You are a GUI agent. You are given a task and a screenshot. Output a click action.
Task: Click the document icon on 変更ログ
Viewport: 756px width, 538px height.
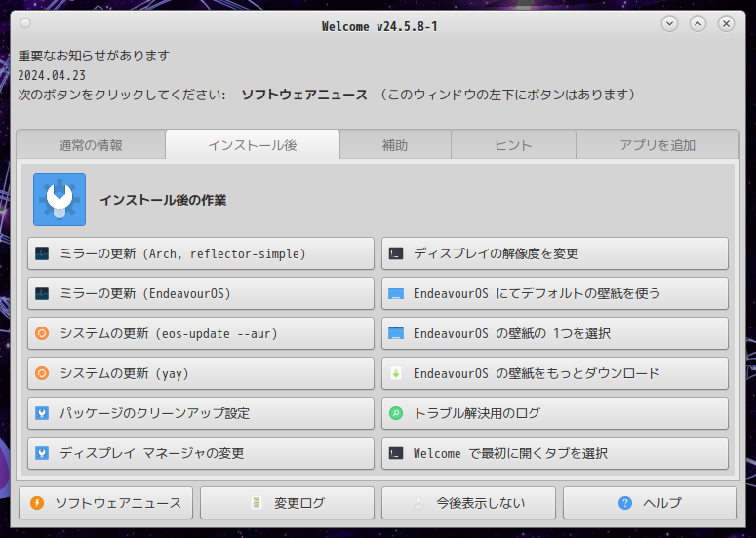(257, 503)
